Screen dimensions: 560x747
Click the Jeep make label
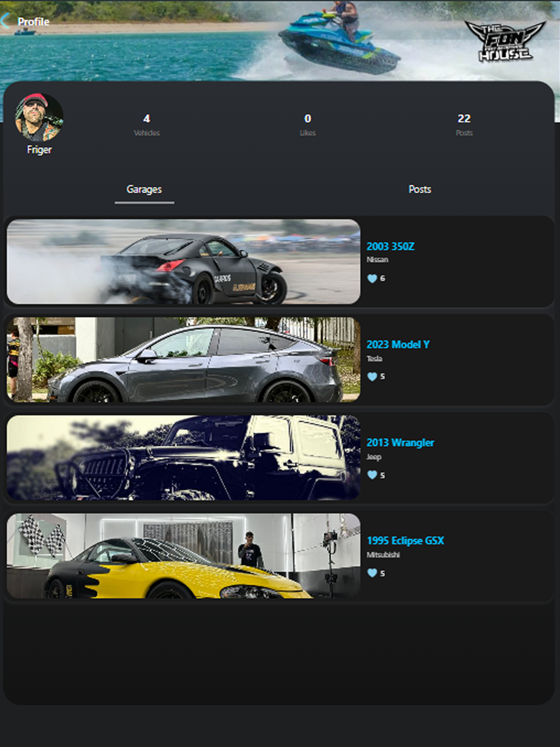(x=374, y=457)
